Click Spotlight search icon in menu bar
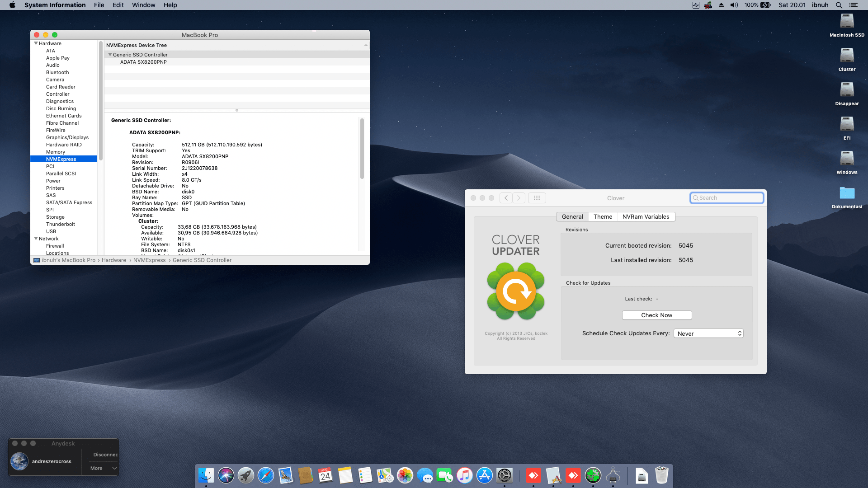Screen dimensions: 868x488 click(839, 5)
